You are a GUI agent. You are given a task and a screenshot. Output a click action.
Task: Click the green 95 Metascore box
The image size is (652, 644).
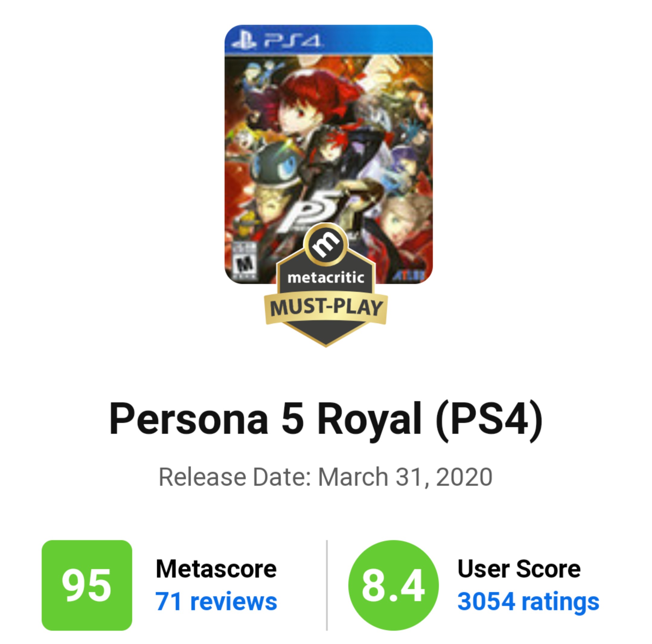87,585
